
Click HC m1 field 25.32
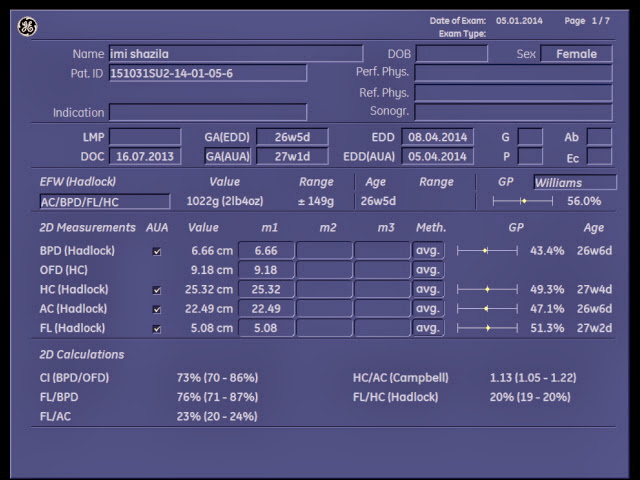coord(266,289)
